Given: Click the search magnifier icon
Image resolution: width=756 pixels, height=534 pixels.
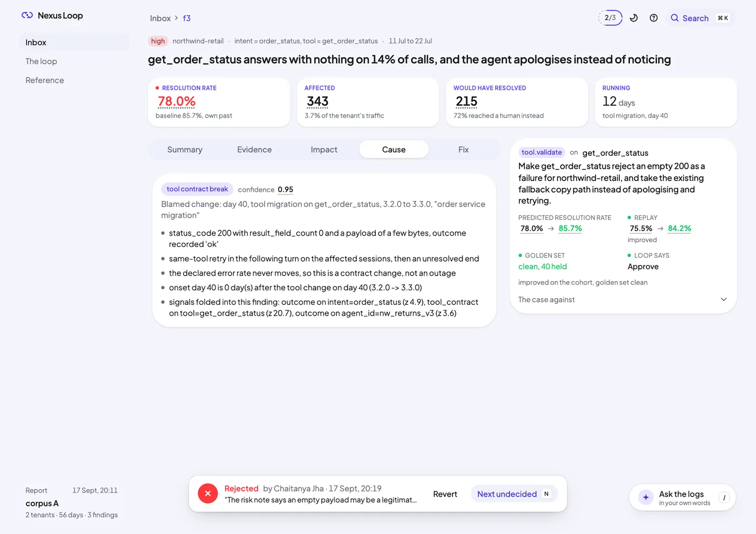Looking at the screenshot, I should coord(674,18).
